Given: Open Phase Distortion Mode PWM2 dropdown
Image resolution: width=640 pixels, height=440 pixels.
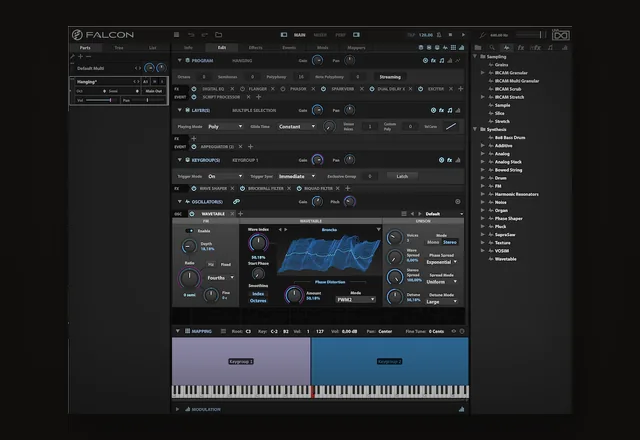Looking at the screenshot, I should point(355,299).
